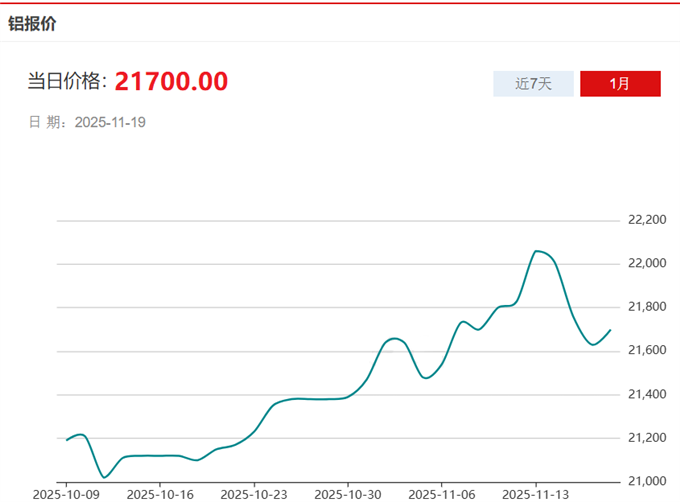The width and height of the screenshot is (680, 502).
Task: Click the 21,400 y-axis label
Action: (646, 394)
